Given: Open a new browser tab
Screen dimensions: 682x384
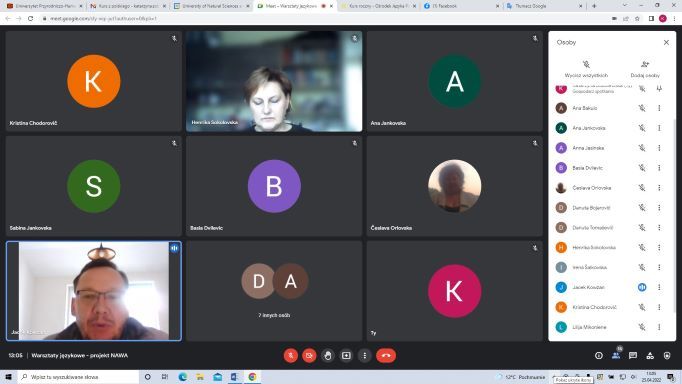Looking at the screenshot, I should click(x=594, y=6).
